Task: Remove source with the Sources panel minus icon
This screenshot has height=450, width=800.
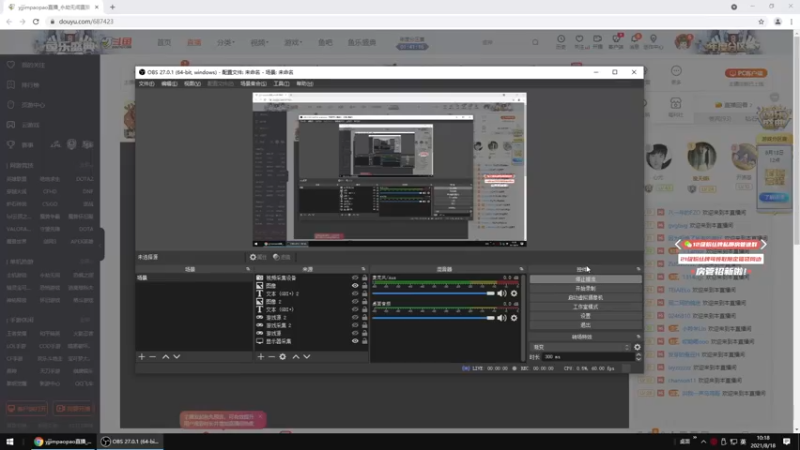Action: pyautogui.click(x=271, y=357)
